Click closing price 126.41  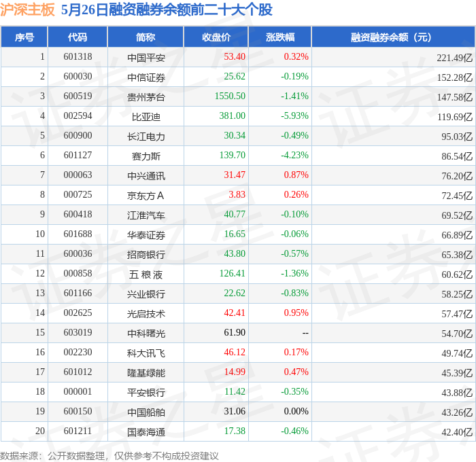tap(233, 274)
